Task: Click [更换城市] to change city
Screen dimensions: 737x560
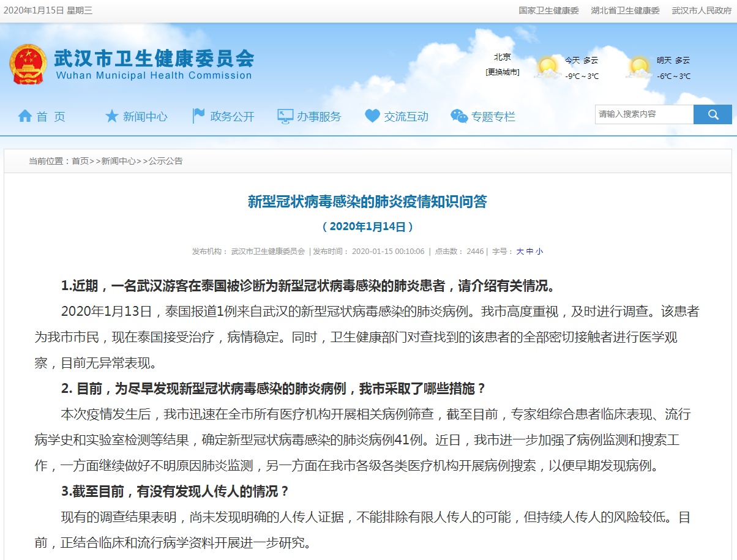Action: tap(502, 73)
